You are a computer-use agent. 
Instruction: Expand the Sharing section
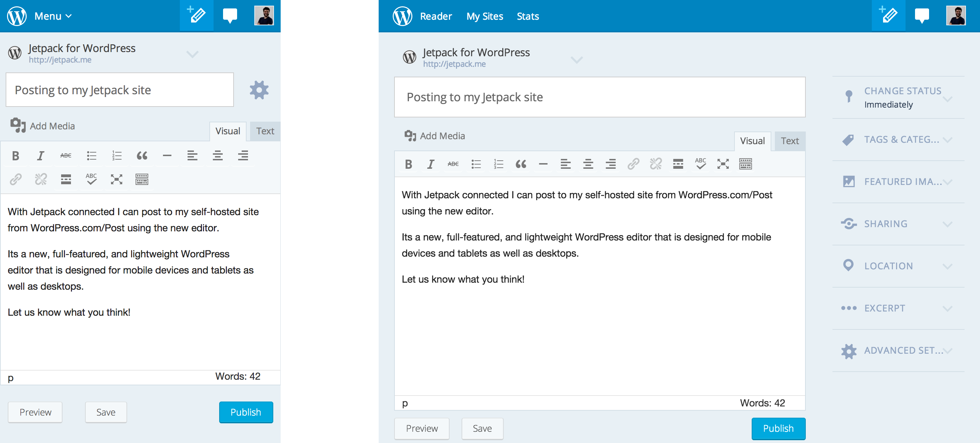tap(898, 224)
